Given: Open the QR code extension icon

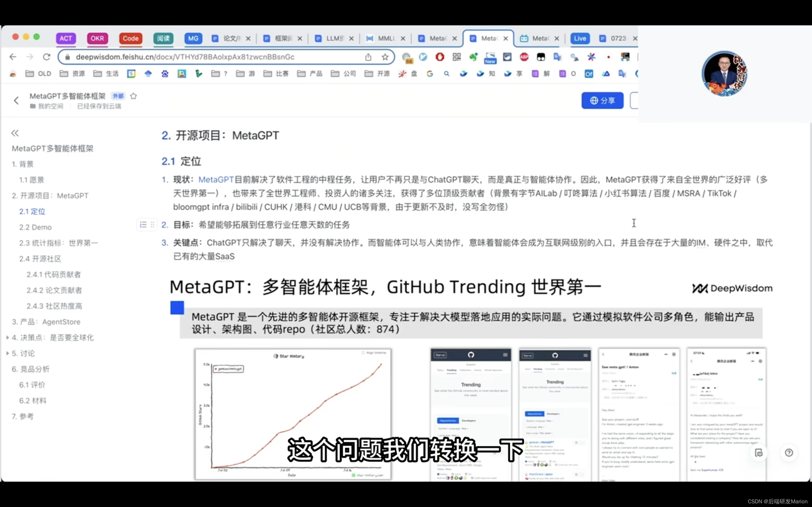Looking at the screenshot, I should click(456, 57).
